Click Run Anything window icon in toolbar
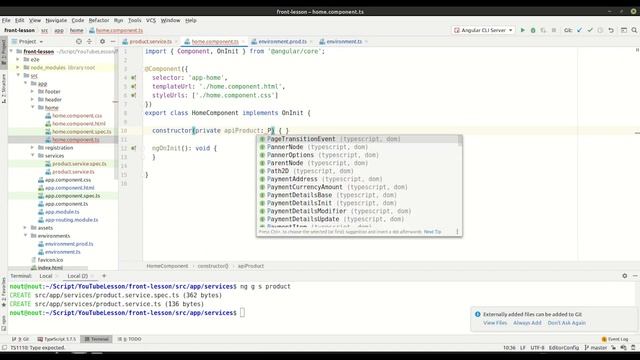Viewport: 640px width, 360px height. pyautogui.click(x=624, y=30)
